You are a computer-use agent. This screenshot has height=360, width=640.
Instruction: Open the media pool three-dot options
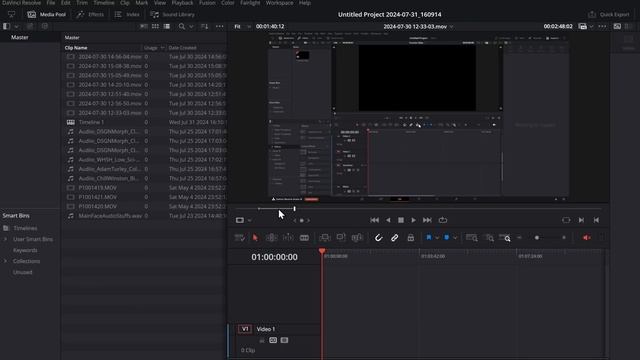click(x=220, y=26)
